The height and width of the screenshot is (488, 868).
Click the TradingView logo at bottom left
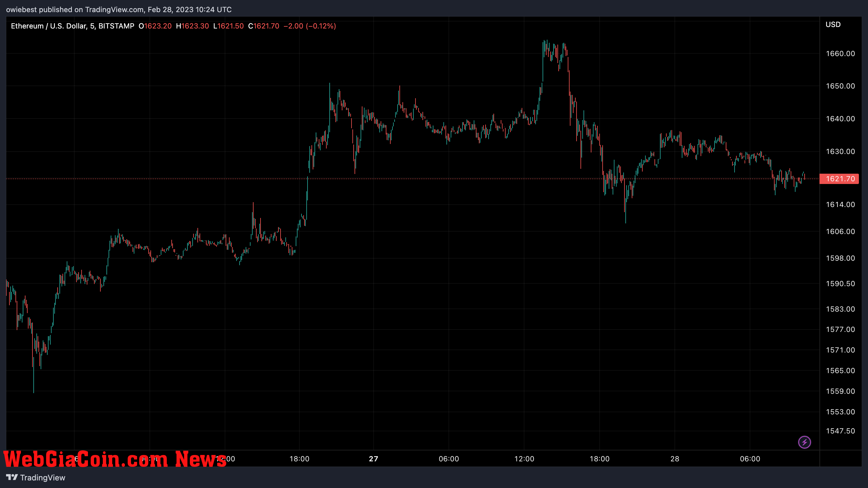click(36, 478)
